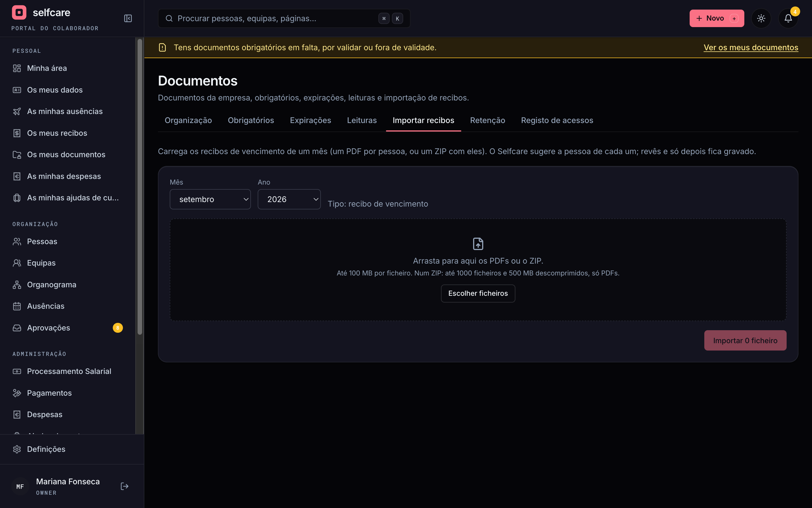812x508 pixels.
Task: Click the selfcare logo icon
Action: (19, 12)
